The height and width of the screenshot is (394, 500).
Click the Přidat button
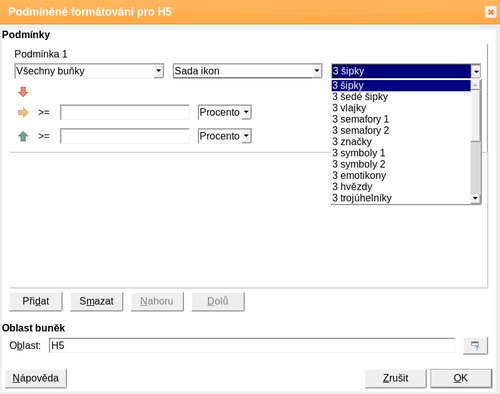pyautogui.click(x=36, y=301)
